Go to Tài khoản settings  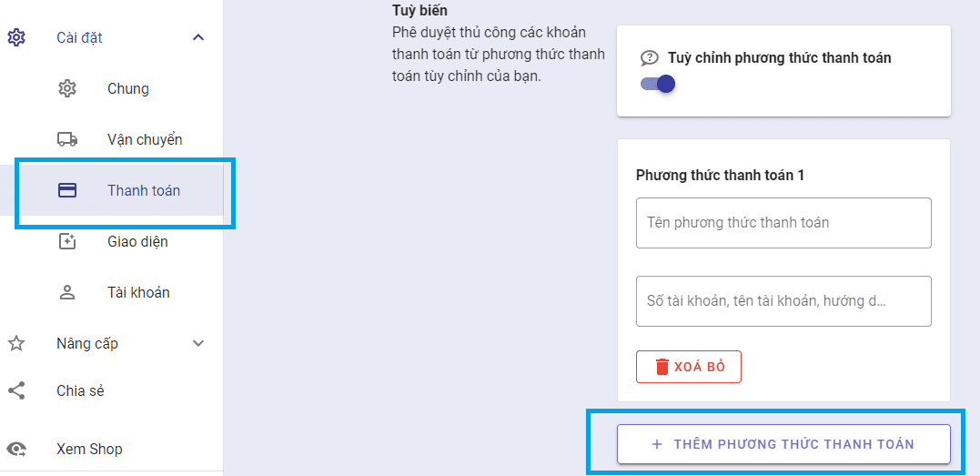point(138,293)
